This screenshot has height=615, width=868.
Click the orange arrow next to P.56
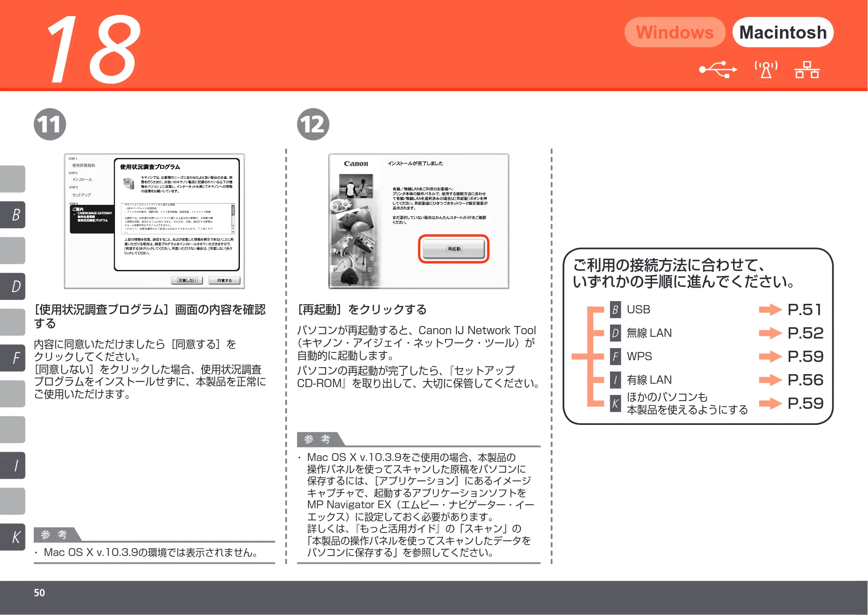pyautogui.click(x=770, y=380)
